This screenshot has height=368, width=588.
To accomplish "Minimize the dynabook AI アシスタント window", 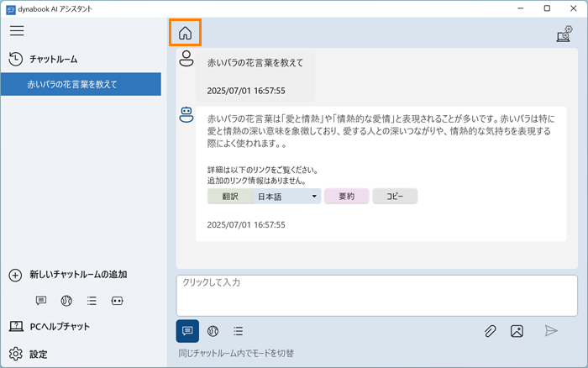I will (x=521, y=8).
